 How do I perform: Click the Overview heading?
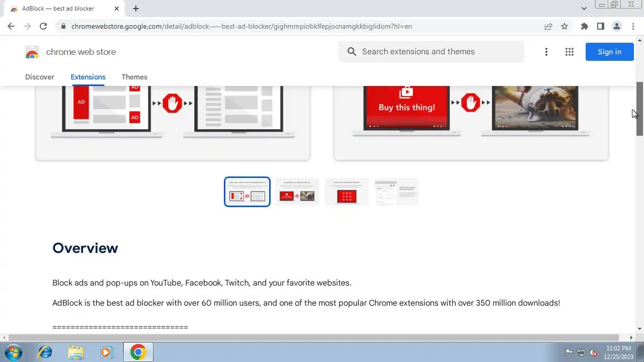coord(85,248)
